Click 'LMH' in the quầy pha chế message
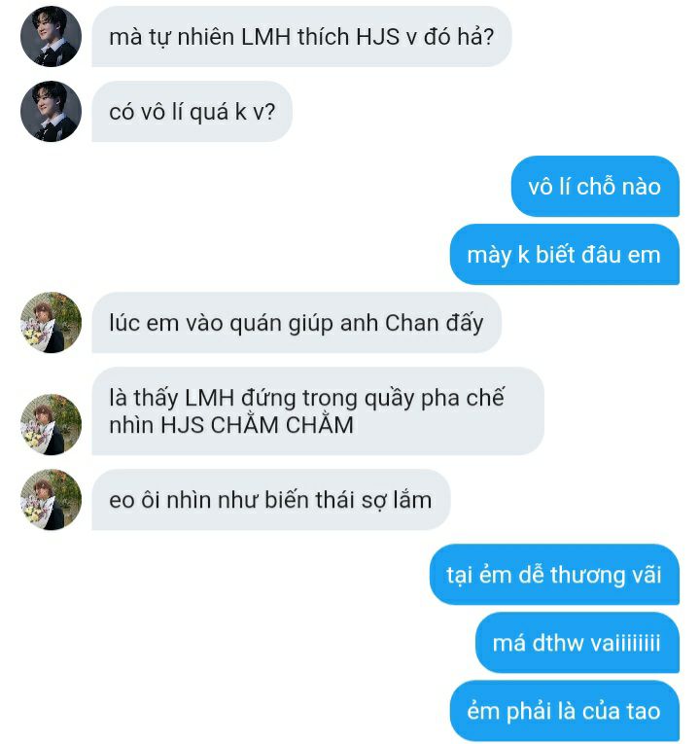The height and width of the screenshot is (744, 700). [x=210, y=398]
